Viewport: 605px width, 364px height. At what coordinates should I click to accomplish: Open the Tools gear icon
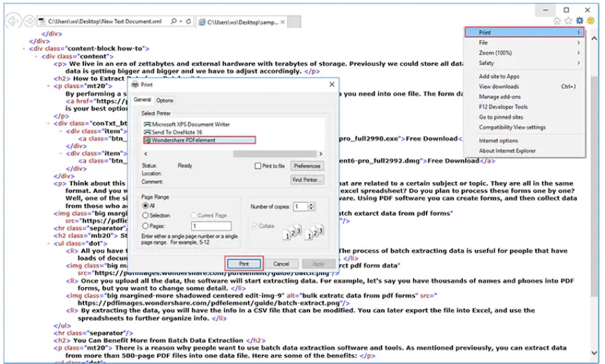[x=578, y=21]
